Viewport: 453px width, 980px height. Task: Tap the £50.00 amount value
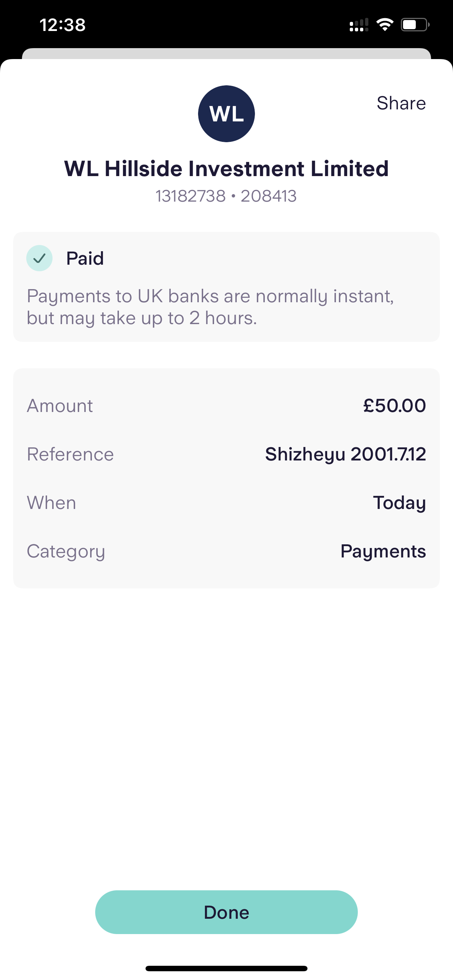click(394, 405)
